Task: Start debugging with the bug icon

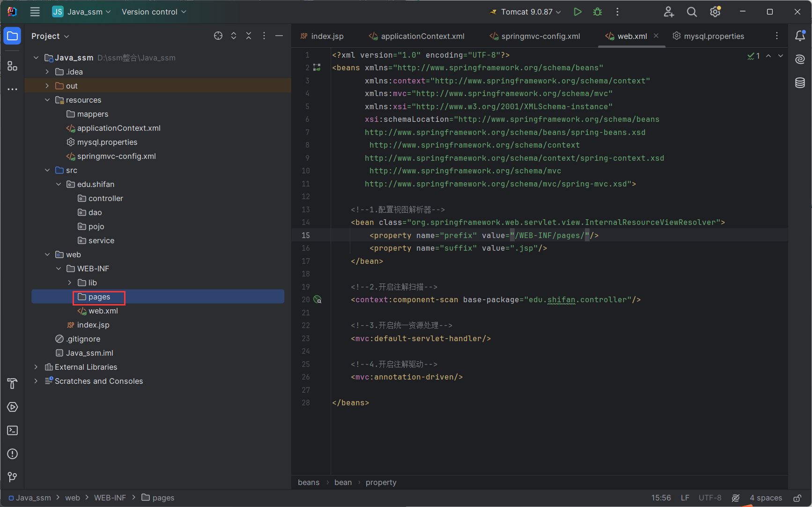Action: click(x=598, y=12)
